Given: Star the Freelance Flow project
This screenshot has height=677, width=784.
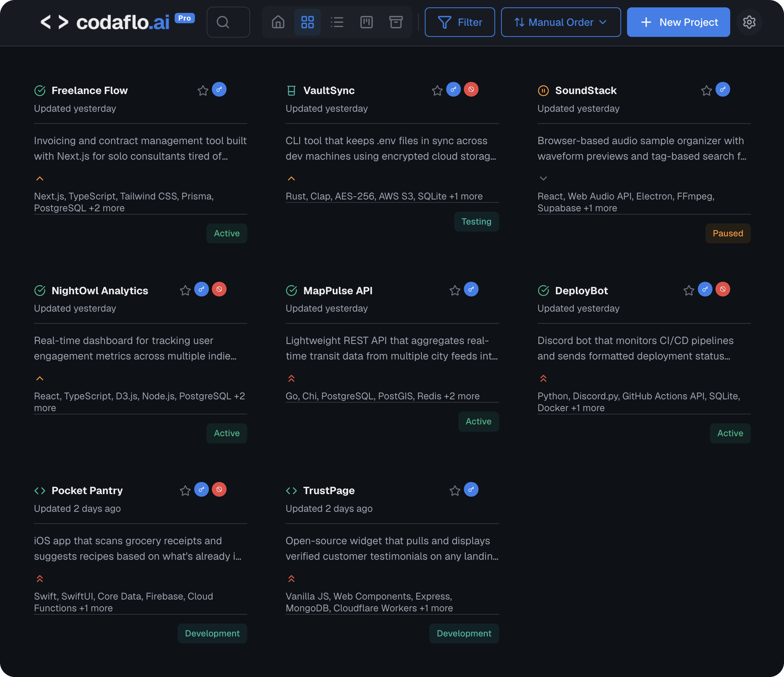Looking at the screenshot, I should point(202,90).
